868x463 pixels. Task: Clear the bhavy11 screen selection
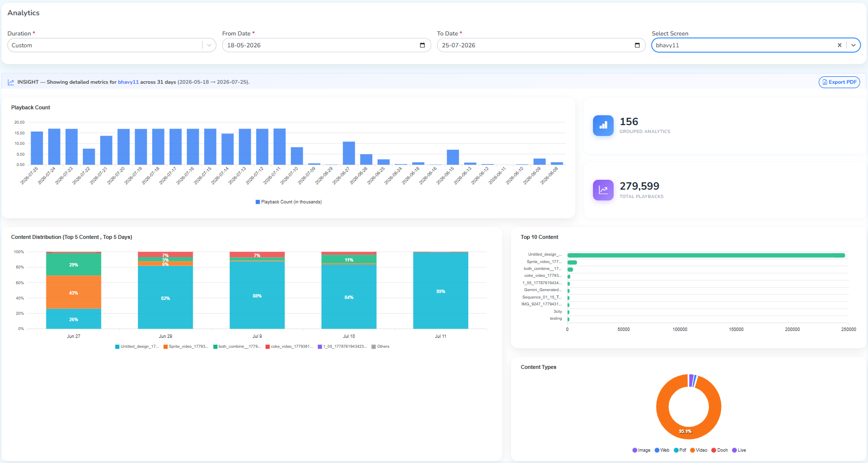[839, 45]
